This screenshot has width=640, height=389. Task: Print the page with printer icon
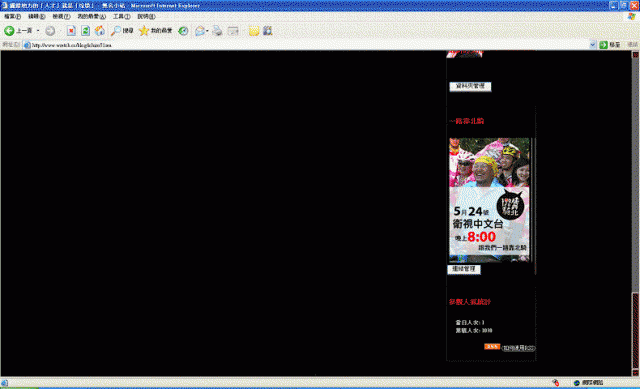tap(217, 31)
